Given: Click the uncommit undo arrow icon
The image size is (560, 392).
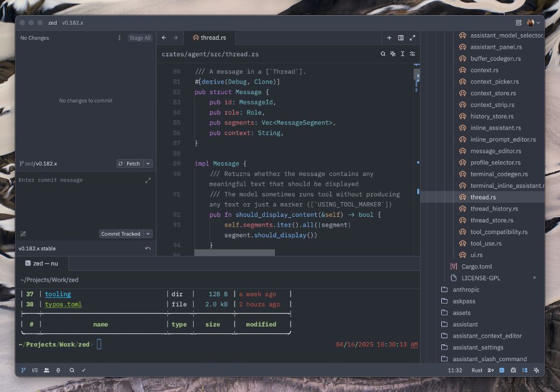Looking at the screenshot, I should 148,249.
